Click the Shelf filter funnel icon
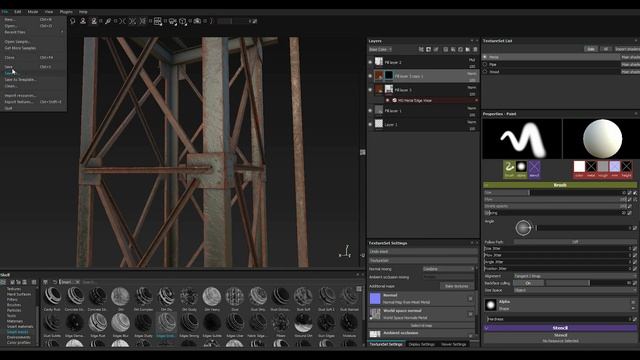This screenshot has width=640, height=360. 45,282
